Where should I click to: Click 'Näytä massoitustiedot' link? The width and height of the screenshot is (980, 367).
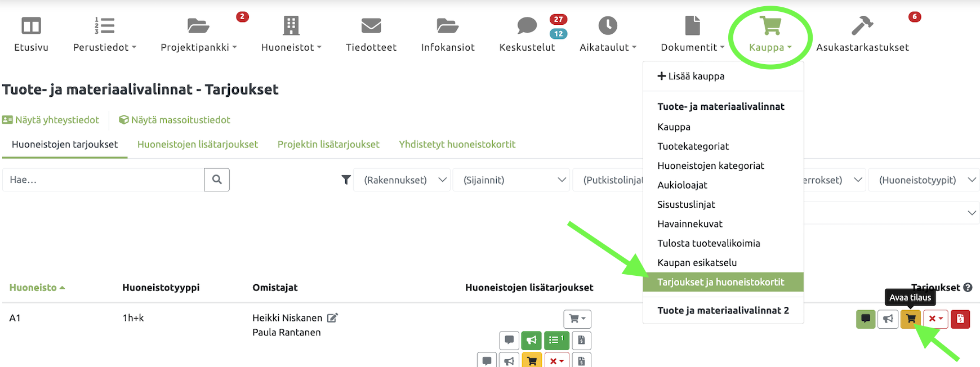(175, 120)
